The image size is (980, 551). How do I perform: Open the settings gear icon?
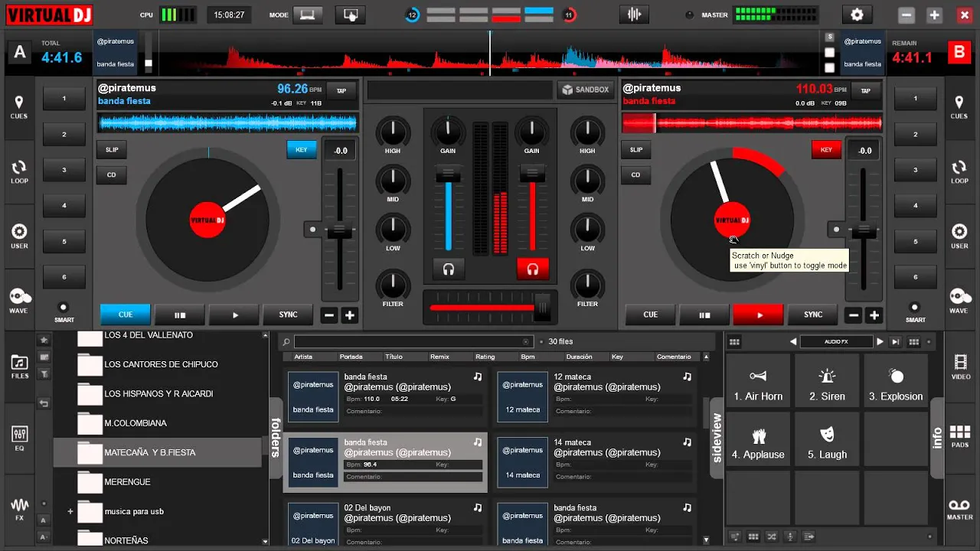click(x=857, y=15)
